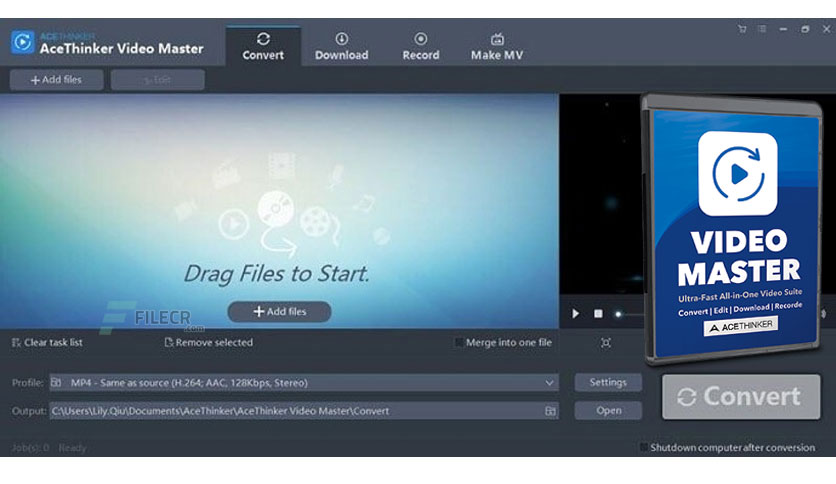Minimize the Video Master window
836x484 pixels.
[783, 29]
